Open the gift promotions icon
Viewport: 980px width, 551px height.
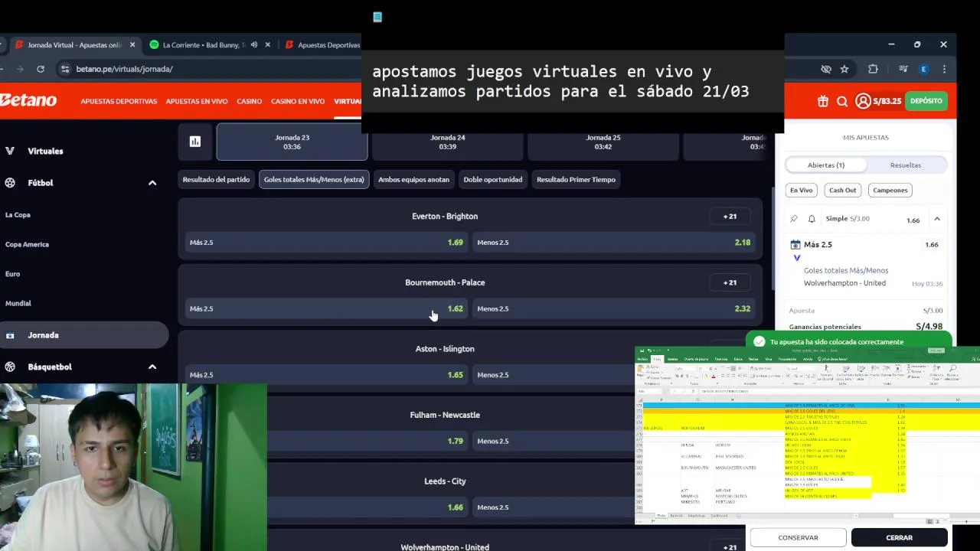[823, 101]
